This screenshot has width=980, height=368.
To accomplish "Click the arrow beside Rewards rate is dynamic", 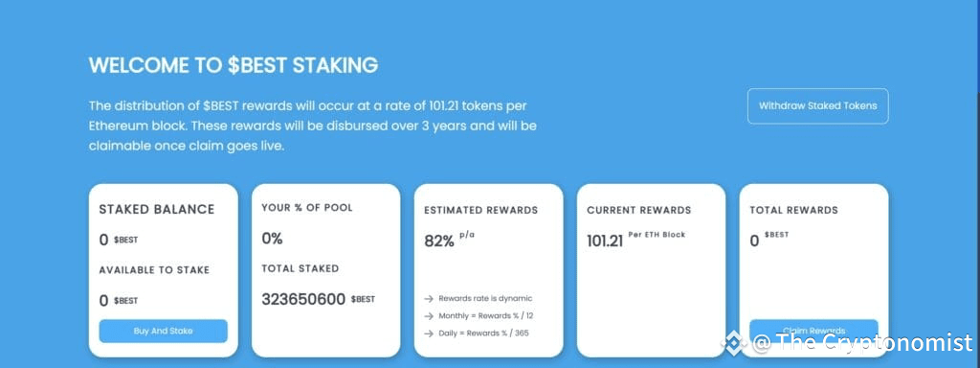I will pyautogui.click(x=428, y=299).
